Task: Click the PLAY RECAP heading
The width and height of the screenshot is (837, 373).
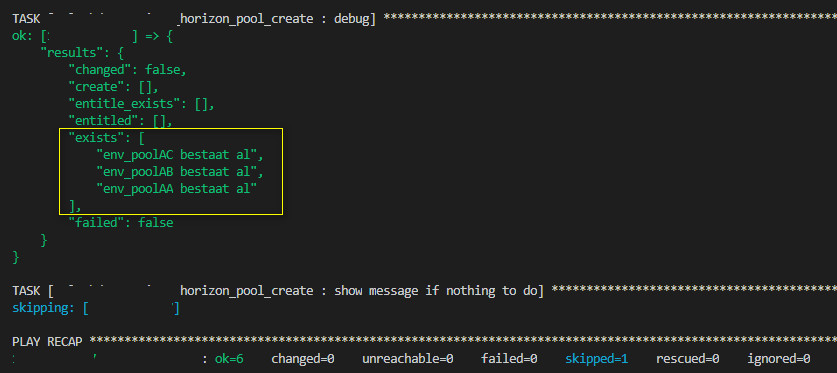Action: click(47, 342)
